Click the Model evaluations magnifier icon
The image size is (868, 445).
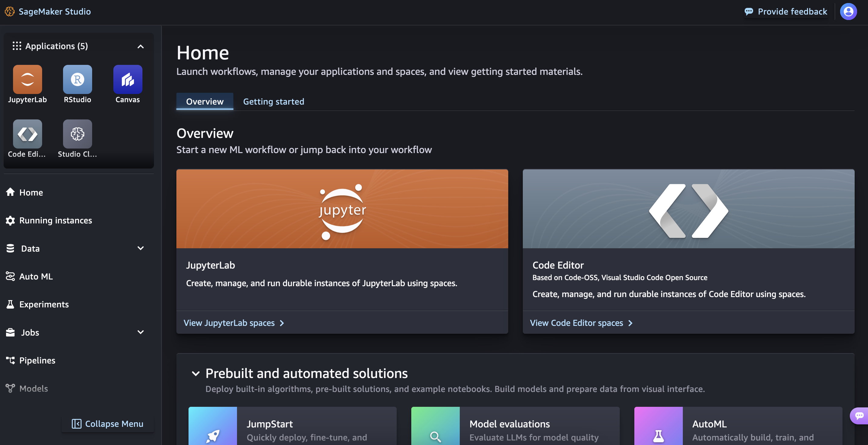pos(435,437)
